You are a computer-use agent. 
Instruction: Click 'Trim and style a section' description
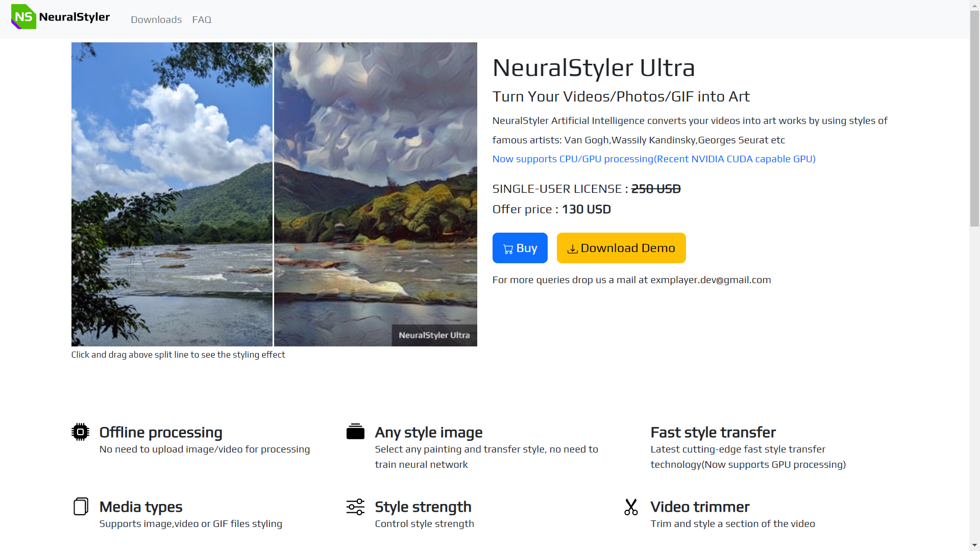click(x=733, y=523)
